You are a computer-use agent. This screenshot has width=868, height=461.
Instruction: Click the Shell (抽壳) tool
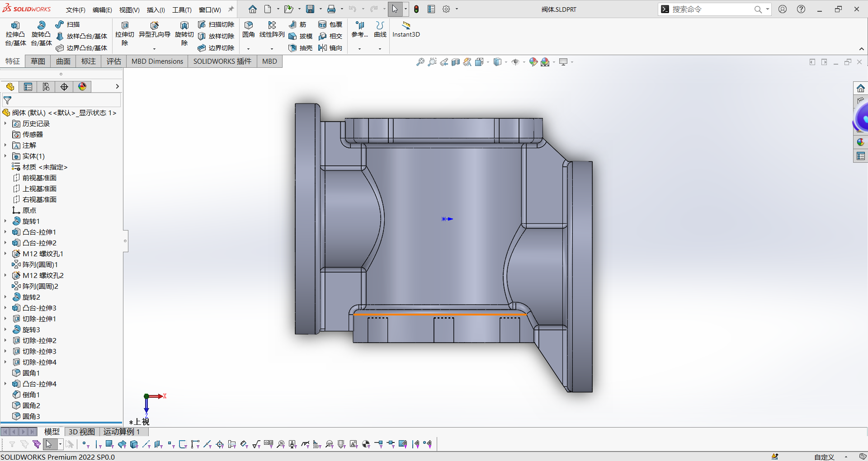click(301, 48)
